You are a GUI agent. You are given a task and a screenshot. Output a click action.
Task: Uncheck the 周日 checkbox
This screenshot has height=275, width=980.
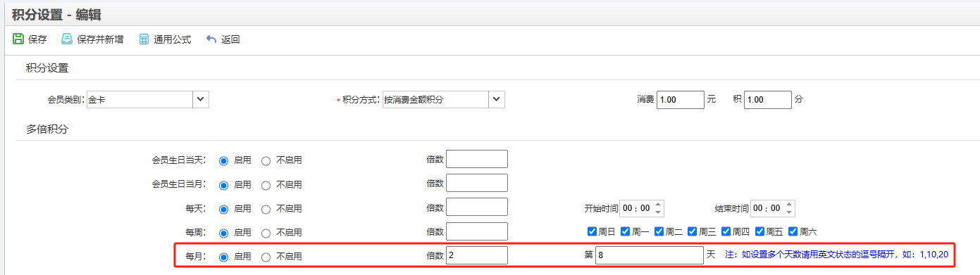(592, 231)
